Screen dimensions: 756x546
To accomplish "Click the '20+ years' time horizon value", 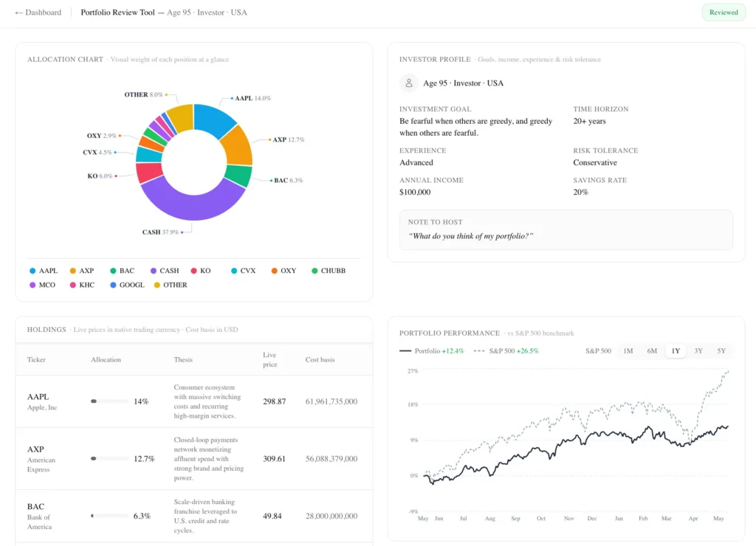I will (x=589, y=122).
